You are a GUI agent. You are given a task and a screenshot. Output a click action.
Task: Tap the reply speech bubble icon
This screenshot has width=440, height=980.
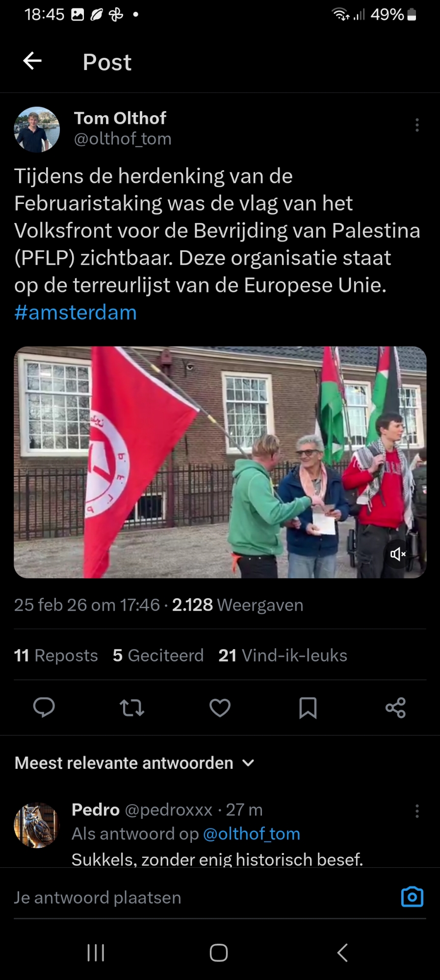[x=44, y=708]
